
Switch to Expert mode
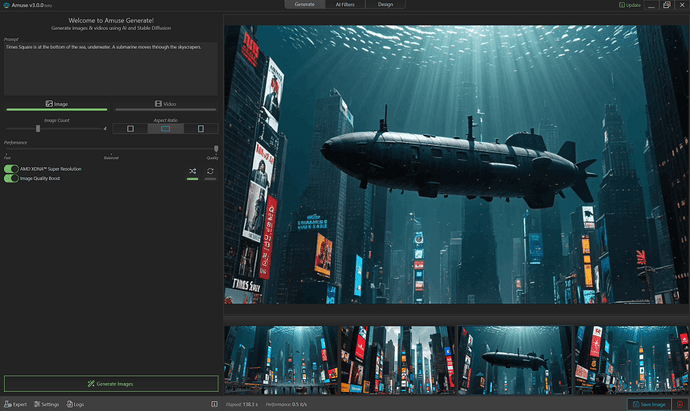pos(16,404)
